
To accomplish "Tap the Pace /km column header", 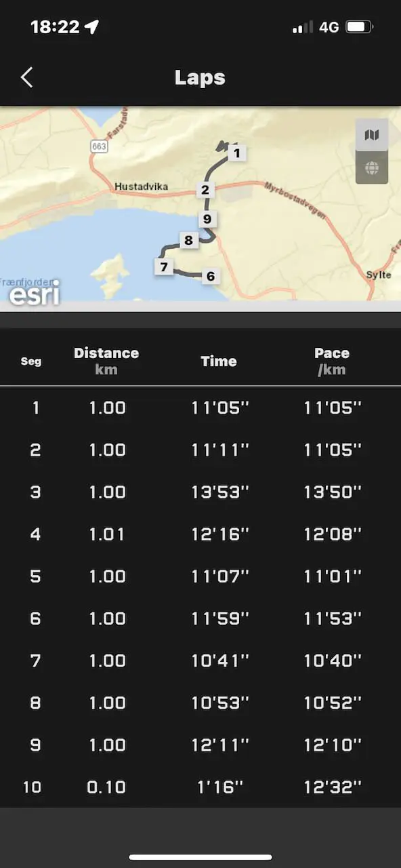I will point(332,361).
